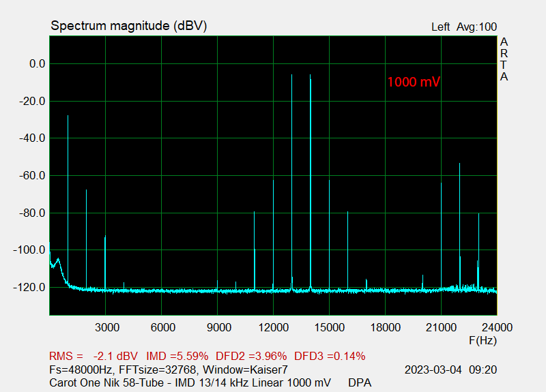Click the 'FFTsize=32768' text
The height and width of the screenshot is (392, 546).
pos(158,370)
